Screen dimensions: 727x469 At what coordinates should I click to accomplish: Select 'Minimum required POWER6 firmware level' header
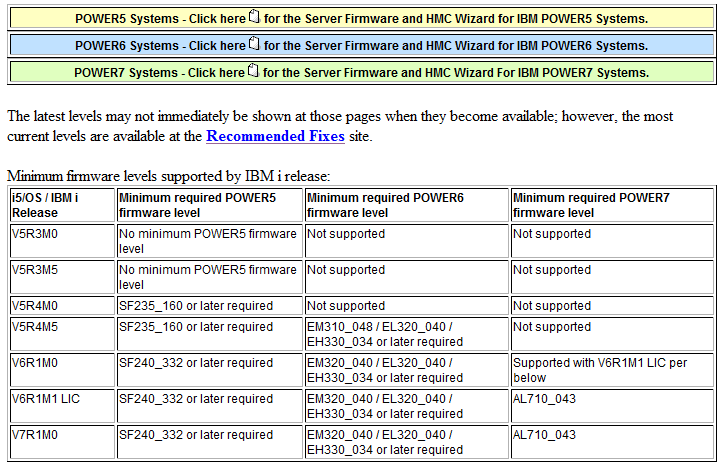point(407,205)
